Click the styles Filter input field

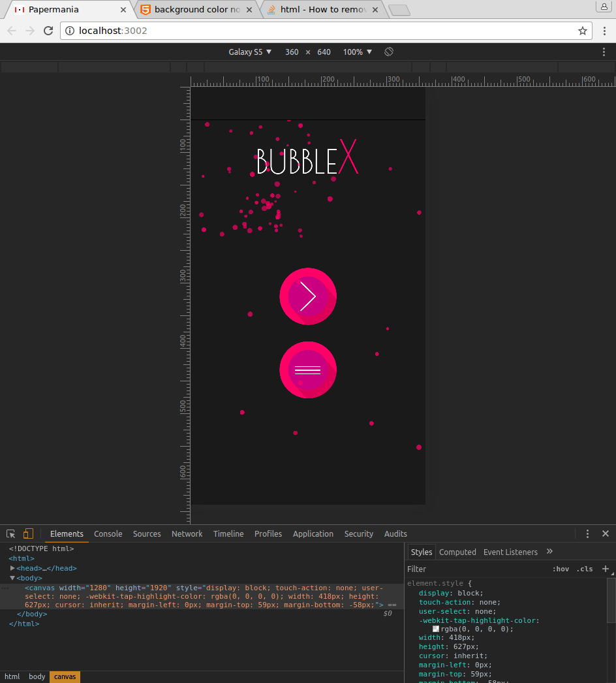(476, 569)
